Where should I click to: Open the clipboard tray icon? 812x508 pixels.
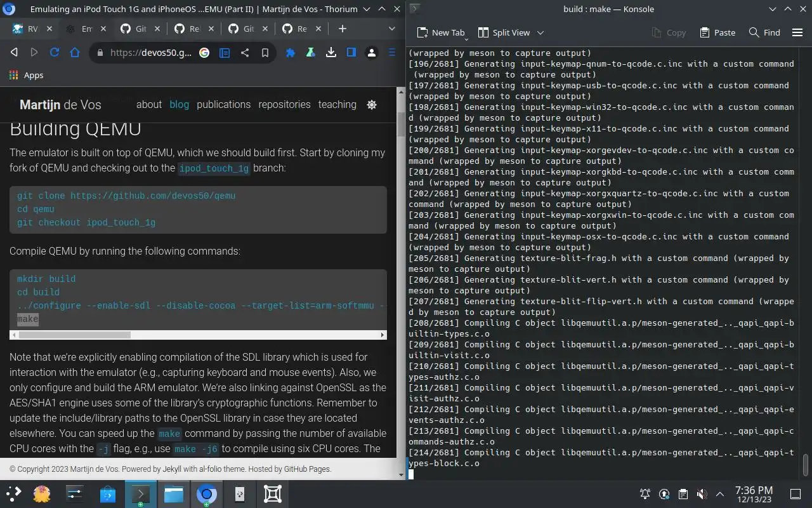[x=683, y=494]
